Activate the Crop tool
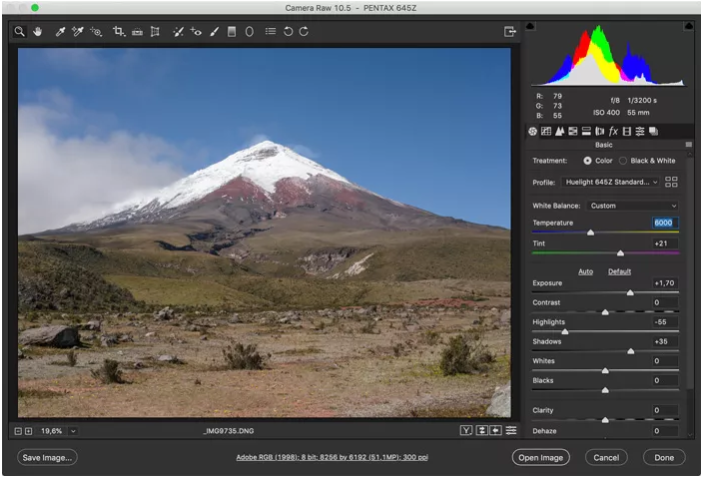 coord(119,32)
